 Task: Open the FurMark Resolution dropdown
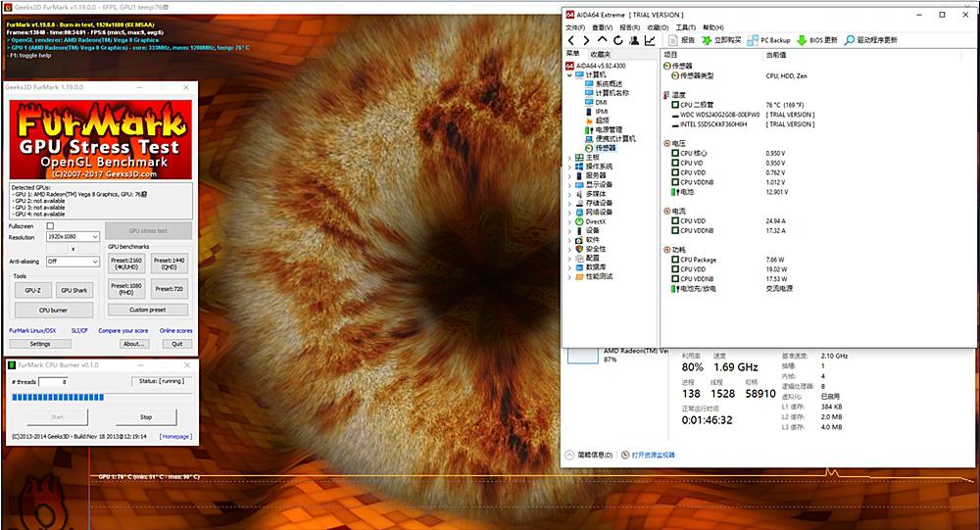coord(73,237)
